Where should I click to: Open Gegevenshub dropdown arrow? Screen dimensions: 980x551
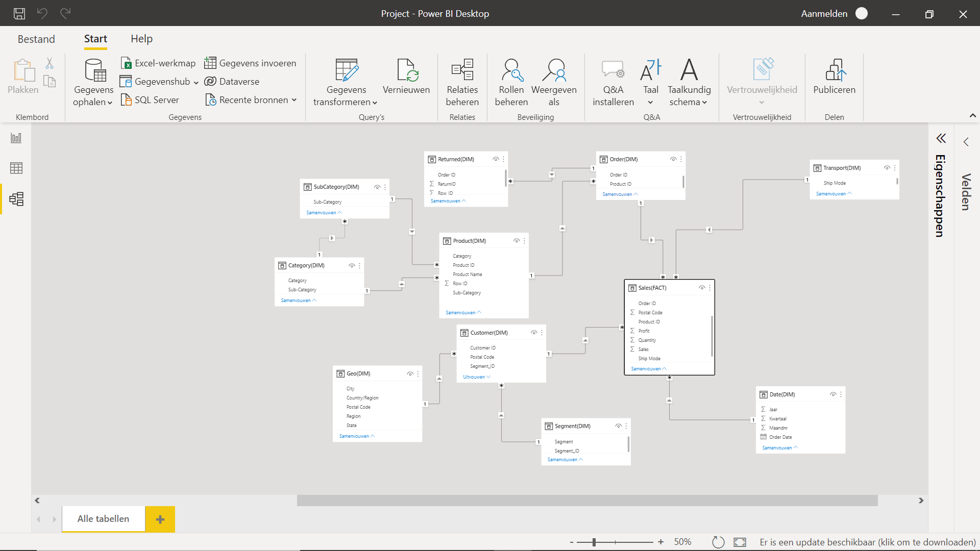pos(196,82)
